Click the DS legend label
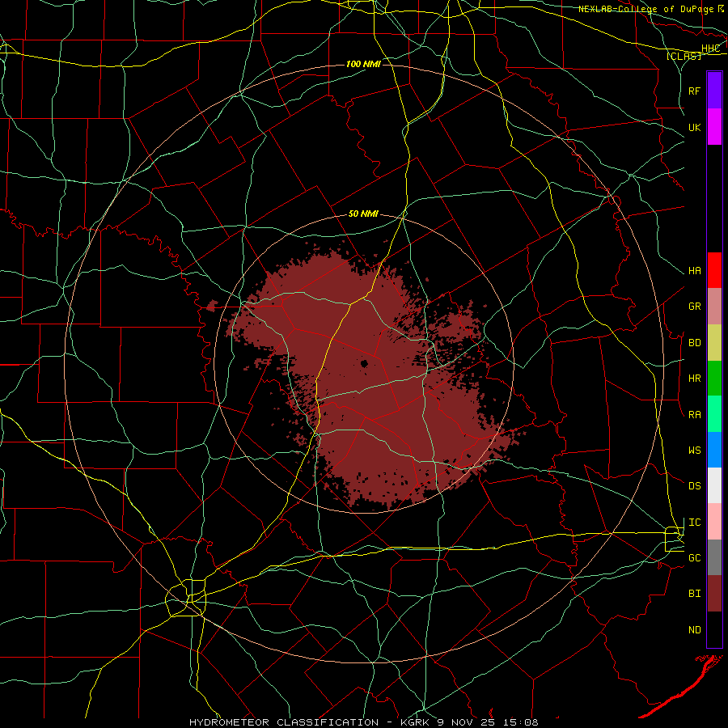 694,486
